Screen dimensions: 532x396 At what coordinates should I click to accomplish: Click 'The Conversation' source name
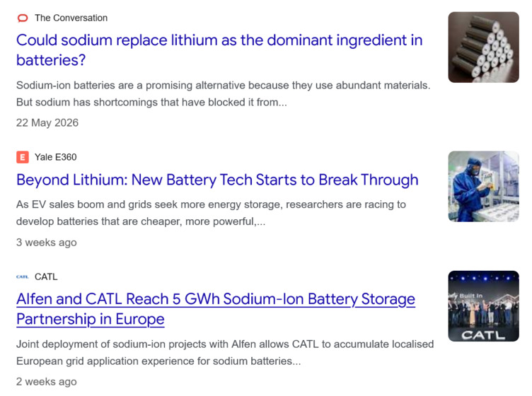tap(71, 18)
